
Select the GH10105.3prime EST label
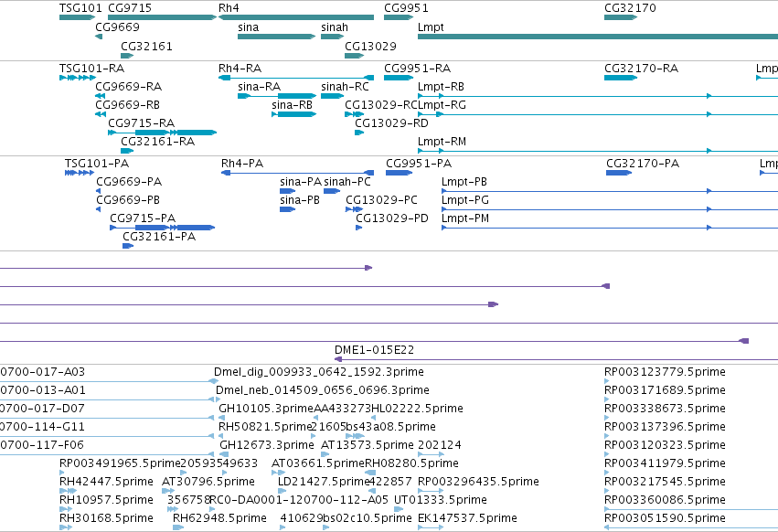tap(266, 409)
